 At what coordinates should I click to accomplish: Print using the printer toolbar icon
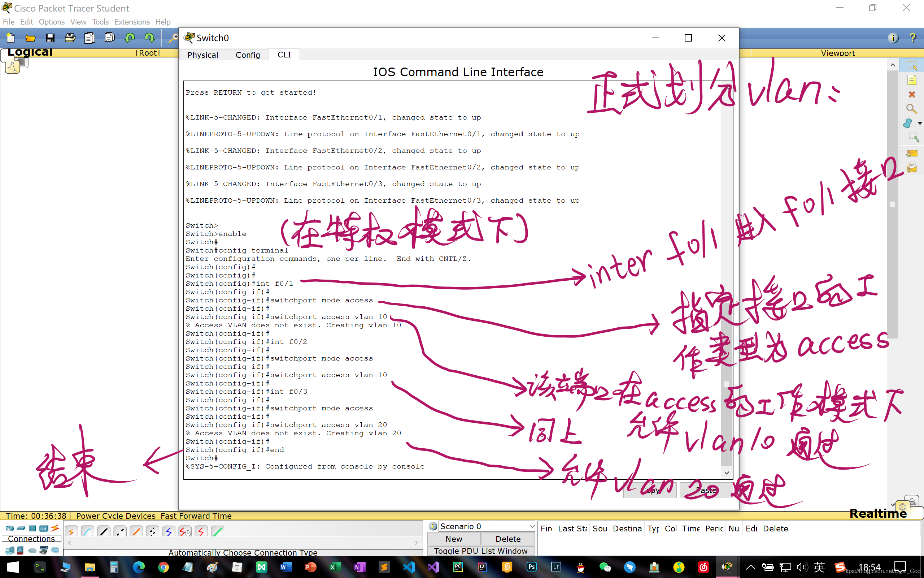click(x=70, y=38)
